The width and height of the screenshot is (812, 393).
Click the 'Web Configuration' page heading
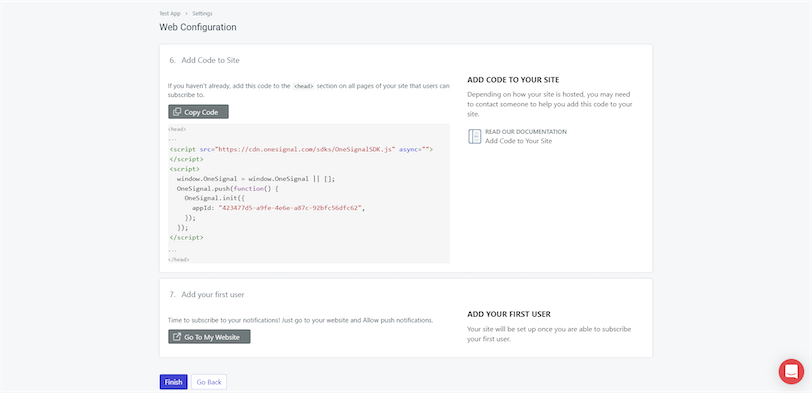click(198, 27)
